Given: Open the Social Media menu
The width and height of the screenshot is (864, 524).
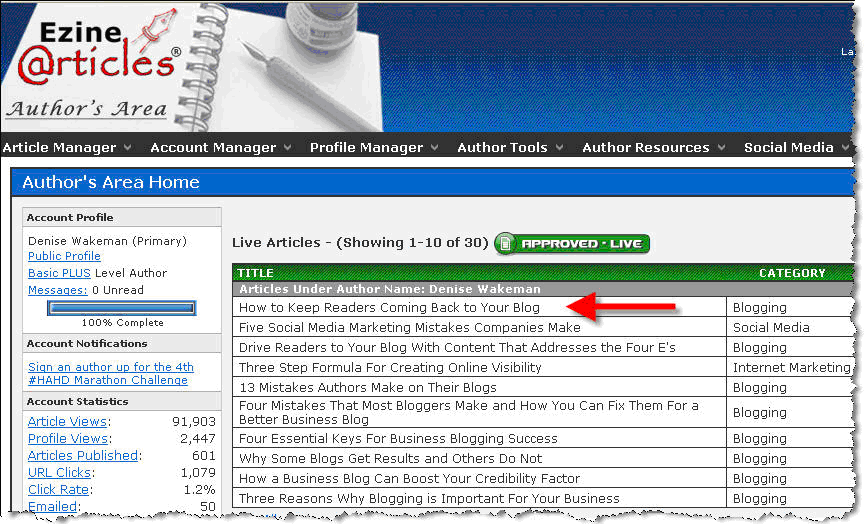Looking at the screenshot, I should [x=789, y=147].
